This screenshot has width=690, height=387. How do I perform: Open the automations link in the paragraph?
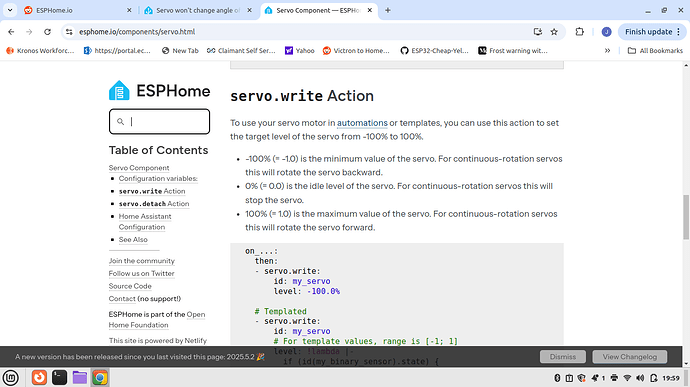(x=362, y=123)
